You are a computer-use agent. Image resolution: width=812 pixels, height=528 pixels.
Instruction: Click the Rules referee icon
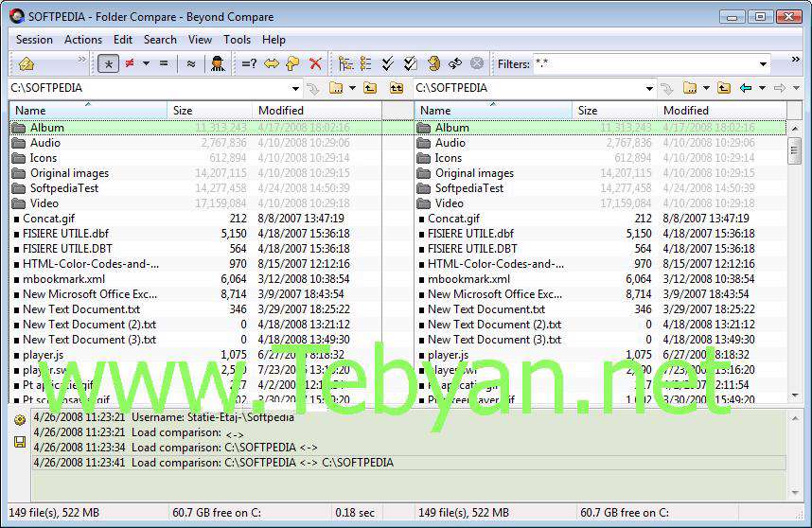(218, 63)
